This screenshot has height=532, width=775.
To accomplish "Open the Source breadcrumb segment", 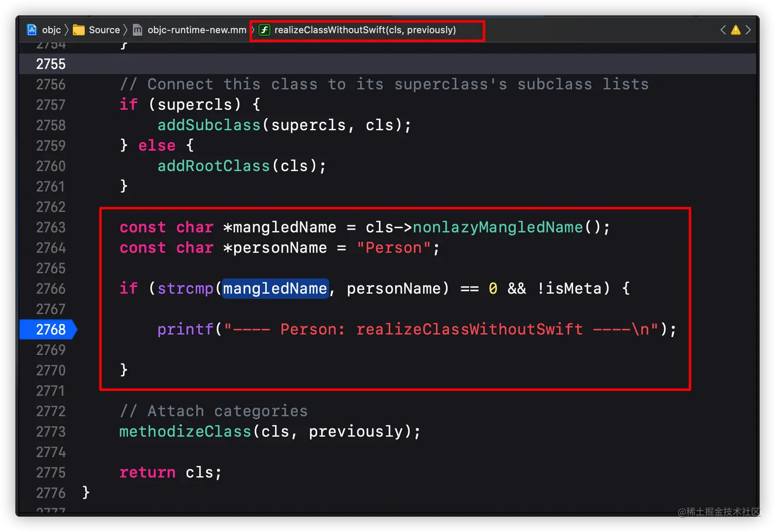I will (x=104, y=30).
